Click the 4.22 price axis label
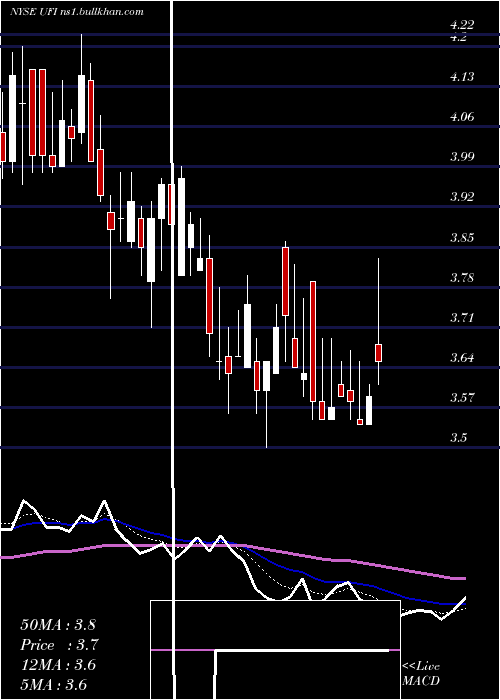The image size is (500, 700). point(462,25)
